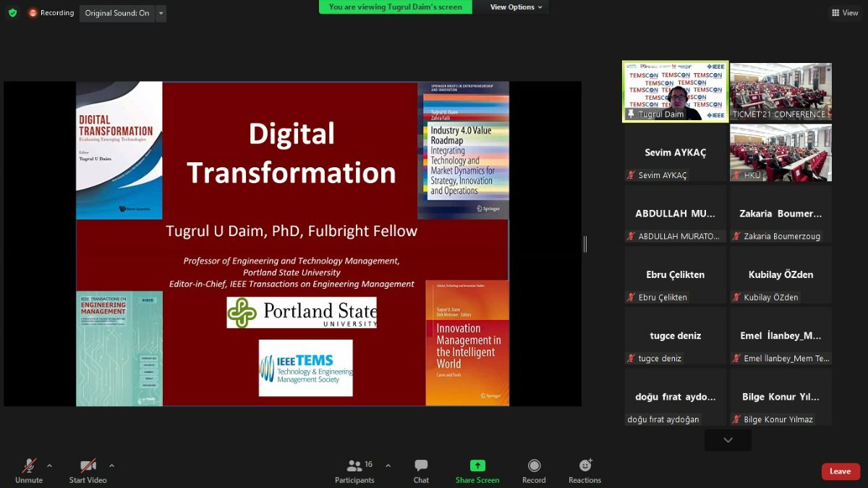Click the green Share Screen button
Image resolution: width=868 pixels, height=488 pixels.
[477, 470]
